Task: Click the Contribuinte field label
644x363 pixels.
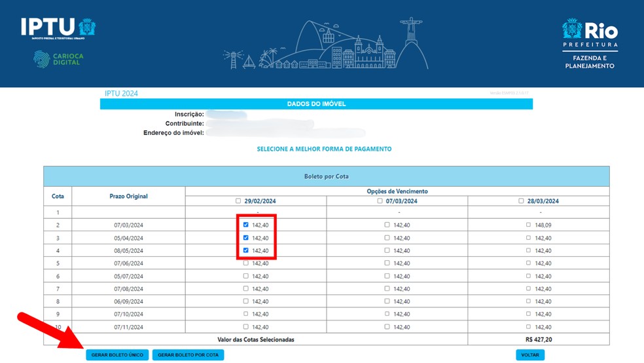Action: pos(185,123)
